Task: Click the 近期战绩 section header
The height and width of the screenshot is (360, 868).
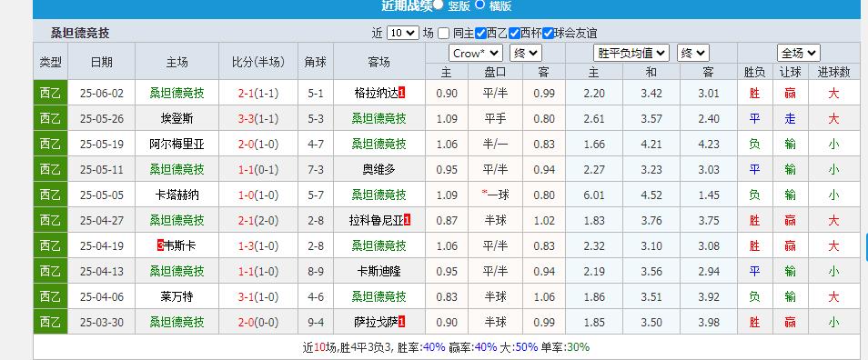Action: [407, 5]
